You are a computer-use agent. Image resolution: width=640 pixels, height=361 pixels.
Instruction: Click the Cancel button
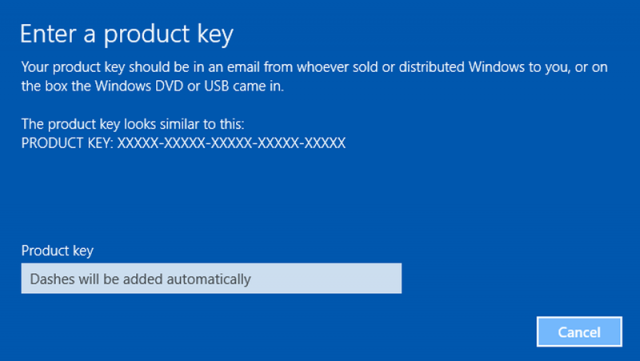tap(579, 332)
